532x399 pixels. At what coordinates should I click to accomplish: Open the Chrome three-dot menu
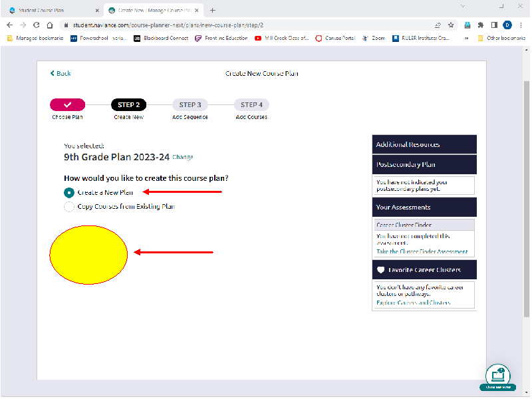pyautogui.click(x=521, y=25)
